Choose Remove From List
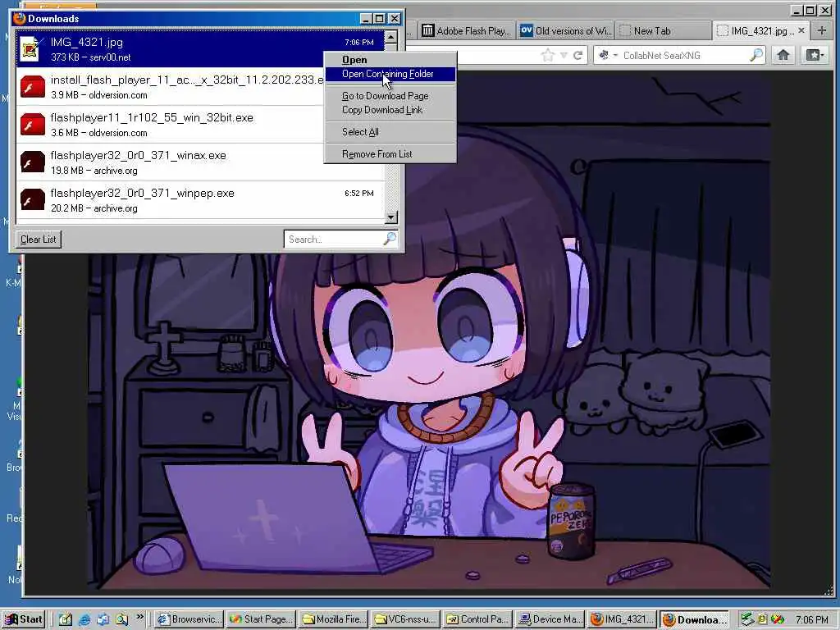 377,154
